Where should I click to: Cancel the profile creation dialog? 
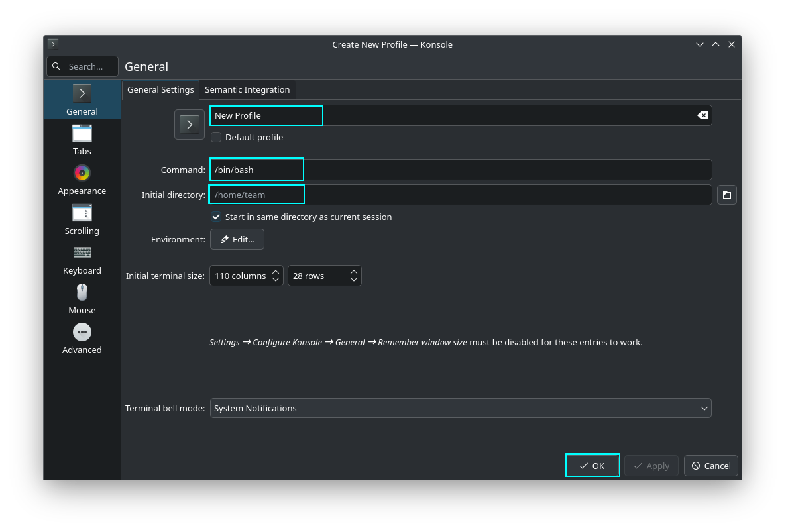[710, 465]
